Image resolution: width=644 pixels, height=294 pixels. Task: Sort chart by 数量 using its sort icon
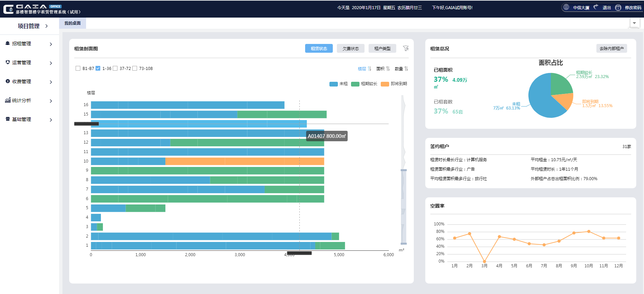(406, 69)
